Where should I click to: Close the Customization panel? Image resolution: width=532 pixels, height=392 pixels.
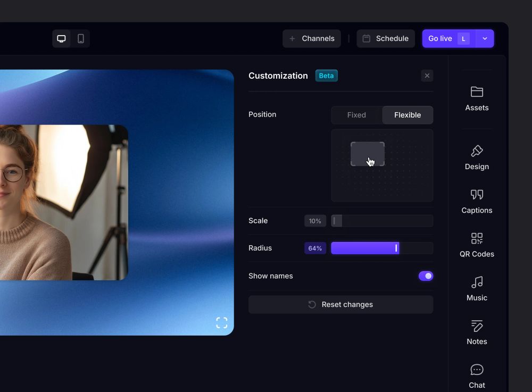click(427, 76)
